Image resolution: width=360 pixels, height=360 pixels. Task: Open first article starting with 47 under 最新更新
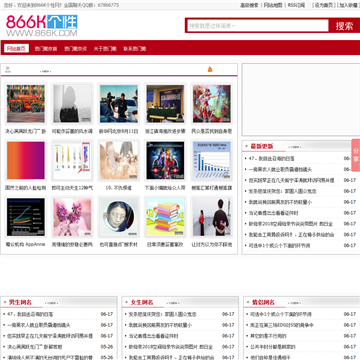click(272, 159)
